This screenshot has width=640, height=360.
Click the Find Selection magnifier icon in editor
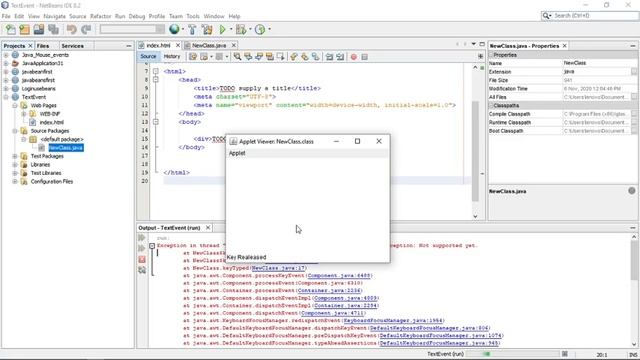tap(237, 57)
